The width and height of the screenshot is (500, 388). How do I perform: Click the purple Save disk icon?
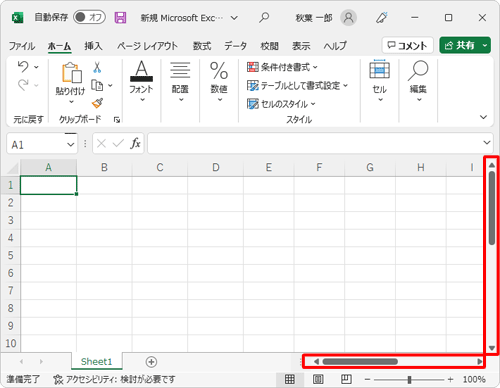tap(120, 17)
